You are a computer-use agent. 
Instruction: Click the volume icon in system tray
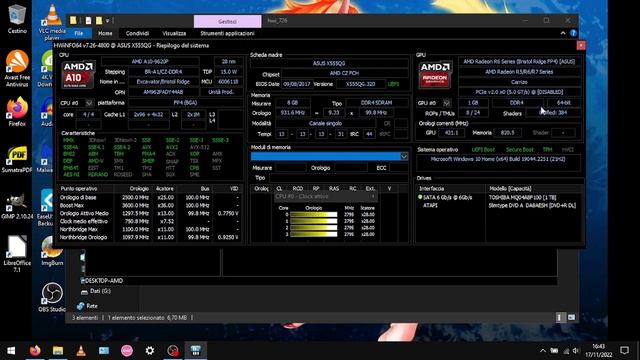tap(576, 351)
